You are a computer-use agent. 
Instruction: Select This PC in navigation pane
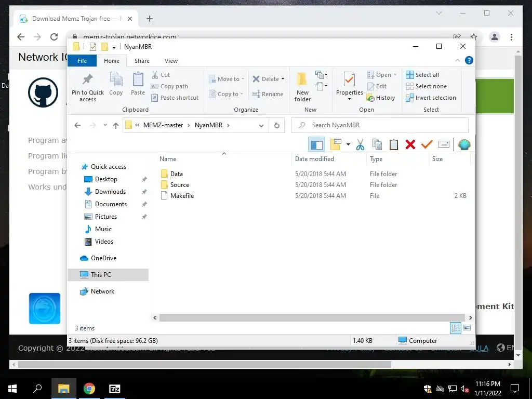108,274
